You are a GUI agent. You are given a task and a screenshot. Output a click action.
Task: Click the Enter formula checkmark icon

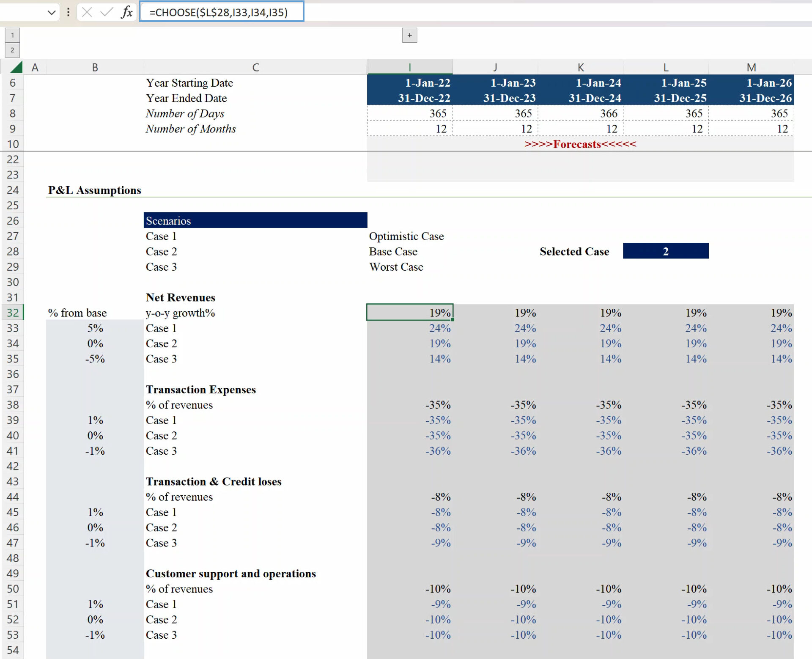coord(107,12)
